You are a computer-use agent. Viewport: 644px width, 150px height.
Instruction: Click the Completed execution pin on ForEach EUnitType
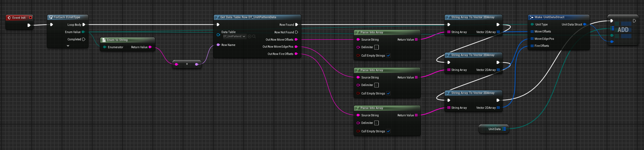[84, 39]
